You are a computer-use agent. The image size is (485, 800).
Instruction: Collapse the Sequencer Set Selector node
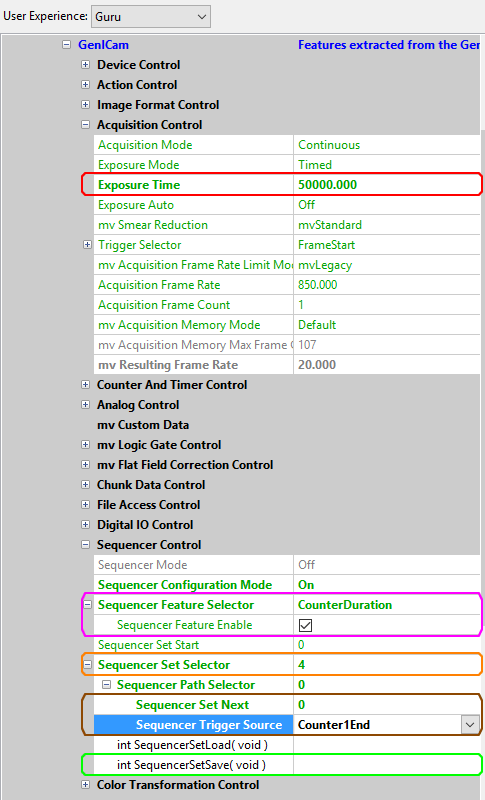88,665
